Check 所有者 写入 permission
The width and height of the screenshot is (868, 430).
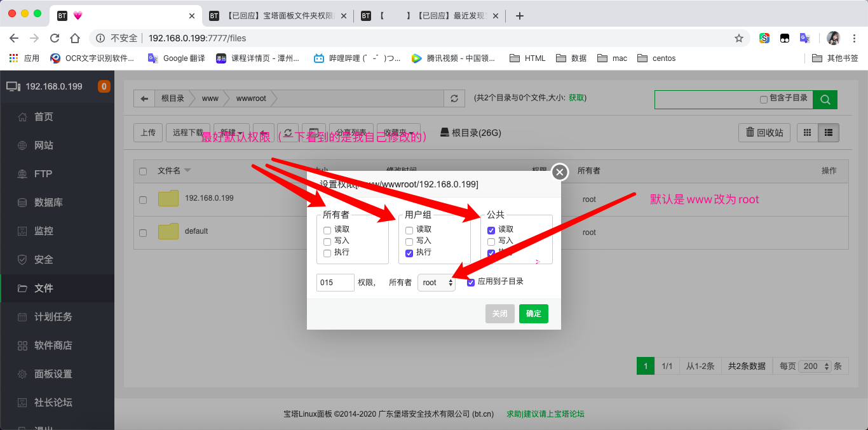point(327,241)
